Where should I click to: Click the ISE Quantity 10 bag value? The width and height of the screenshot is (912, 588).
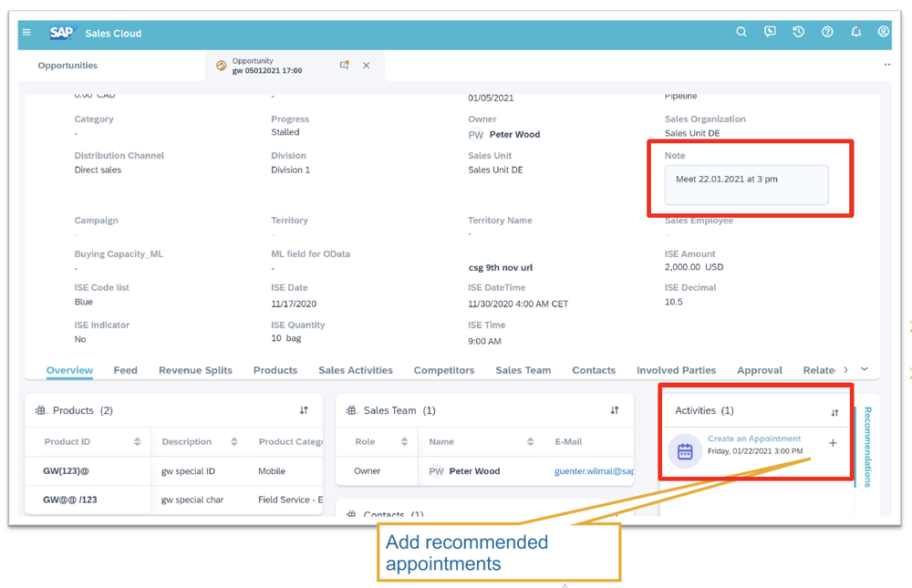[x=286, y=338]
